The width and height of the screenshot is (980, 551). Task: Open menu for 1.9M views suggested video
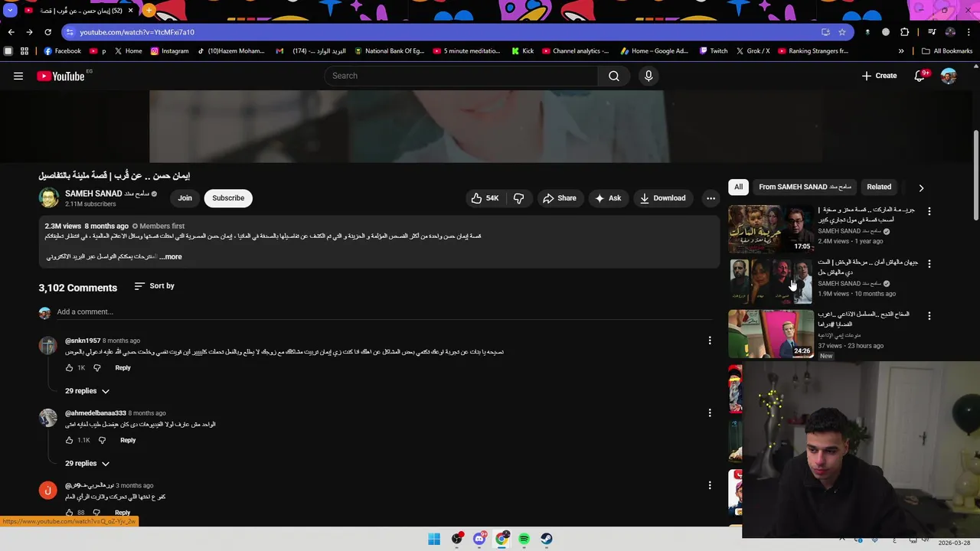[x=929, y=263]
